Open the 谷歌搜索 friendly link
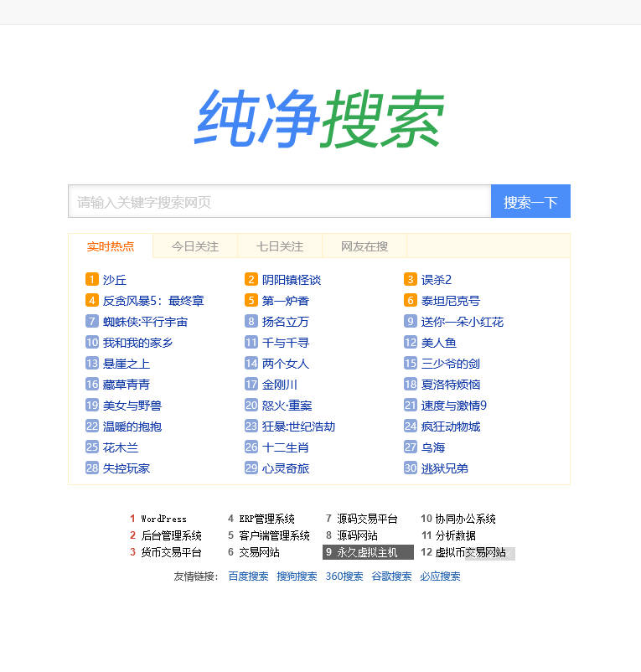The image size is (641, 672). (391, 576)
